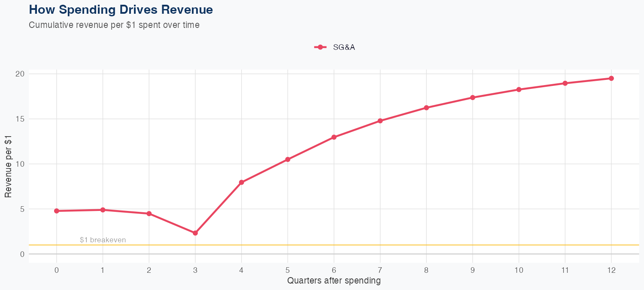
Task: Select the lowest data point at quarter 3
Action: coord(195,233)
